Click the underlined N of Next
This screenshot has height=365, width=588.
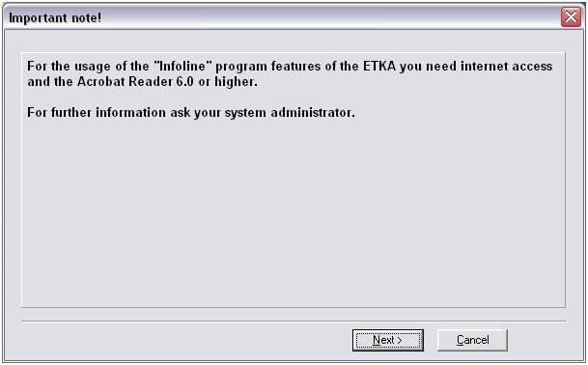click(x=377, y=340)
